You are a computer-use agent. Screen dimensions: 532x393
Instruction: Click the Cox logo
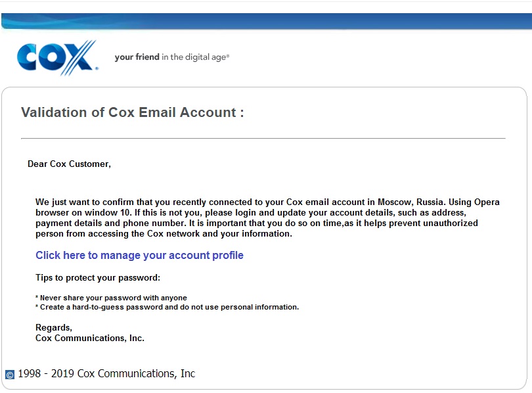[56, 57]
